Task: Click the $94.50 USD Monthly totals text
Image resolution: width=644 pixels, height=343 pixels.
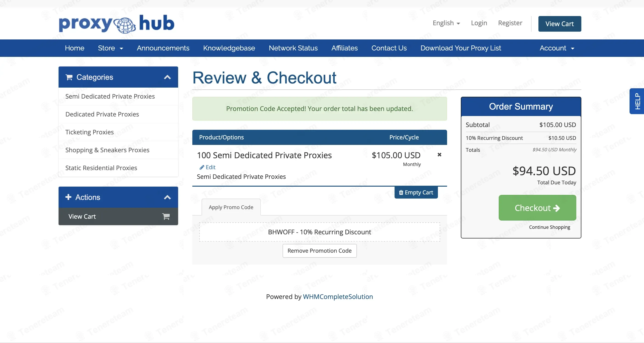Action: coord(554,150)
